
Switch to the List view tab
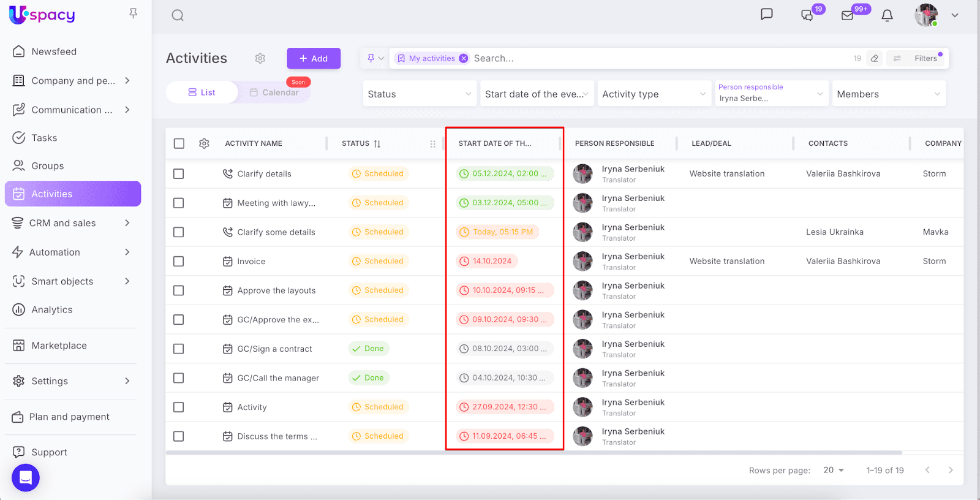(202, 93)
